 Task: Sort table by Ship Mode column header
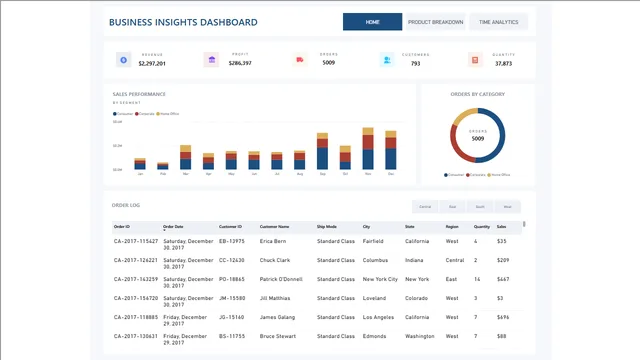pyautogui.click(x=327, y=227)
